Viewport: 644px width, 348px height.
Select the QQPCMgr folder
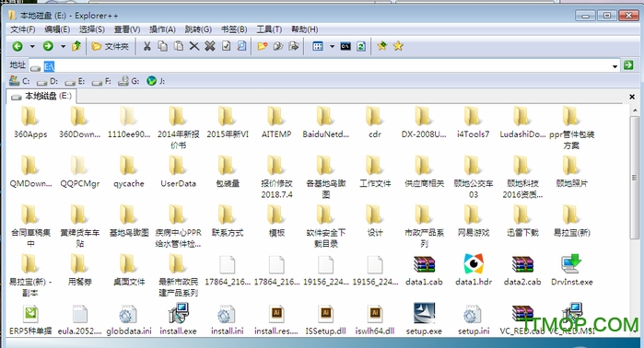pyautogui.click(x=79, y=171)
